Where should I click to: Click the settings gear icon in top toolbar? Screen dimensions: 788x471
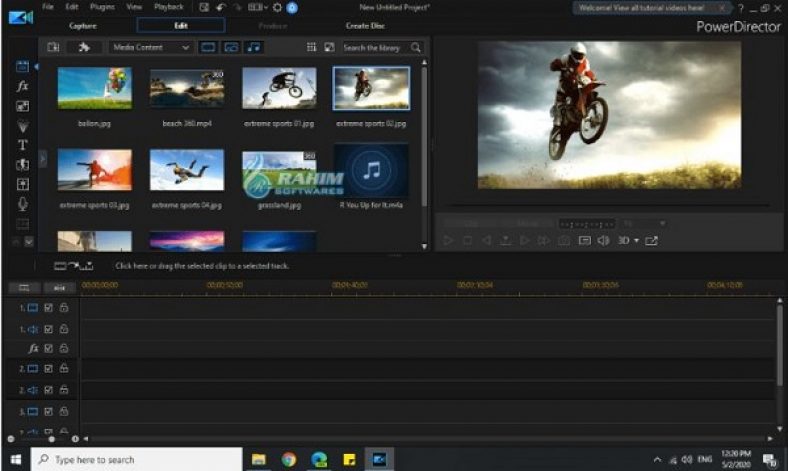[x=276, y=7]
